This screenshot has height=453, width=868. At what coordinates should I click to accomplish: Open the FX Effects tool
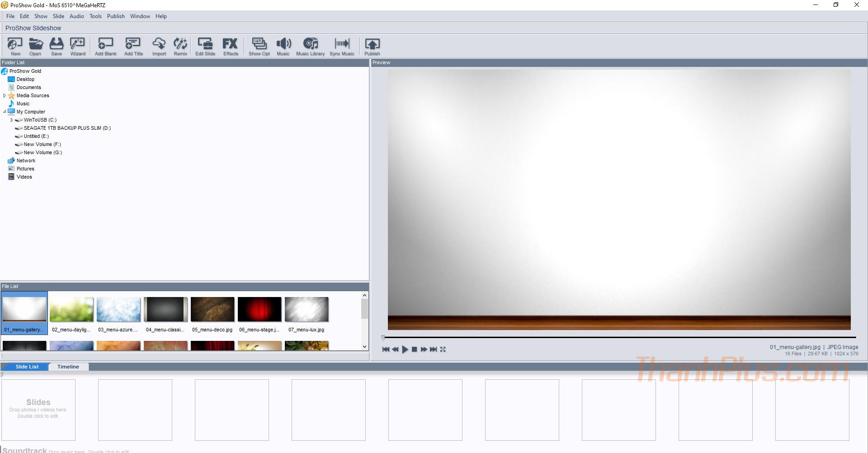[x=230, y=47]
